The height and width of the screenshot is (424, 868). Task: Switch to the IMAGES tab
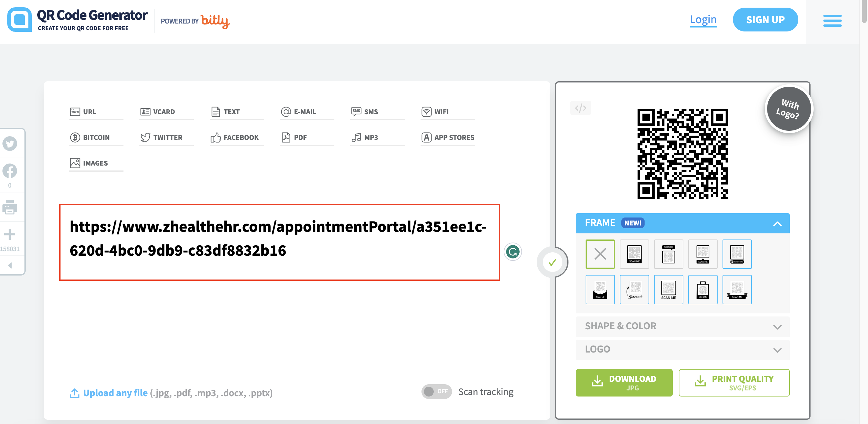(x=96, y=163)
